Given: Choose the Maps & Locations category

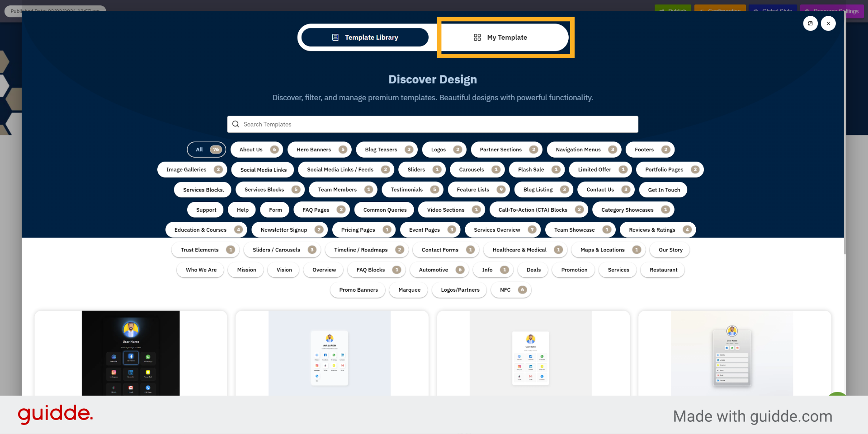Looking at the screenshot, I should tap(608, 250).
